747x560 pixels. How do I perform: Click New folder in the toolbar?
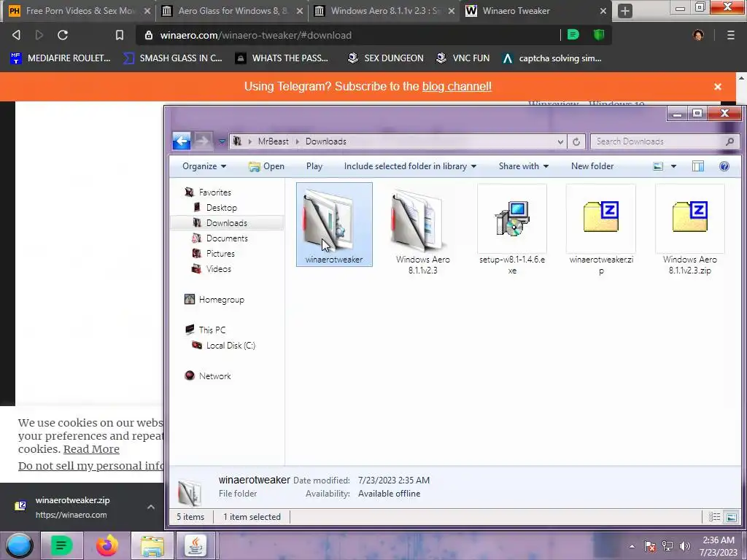[x=592, y=166]
